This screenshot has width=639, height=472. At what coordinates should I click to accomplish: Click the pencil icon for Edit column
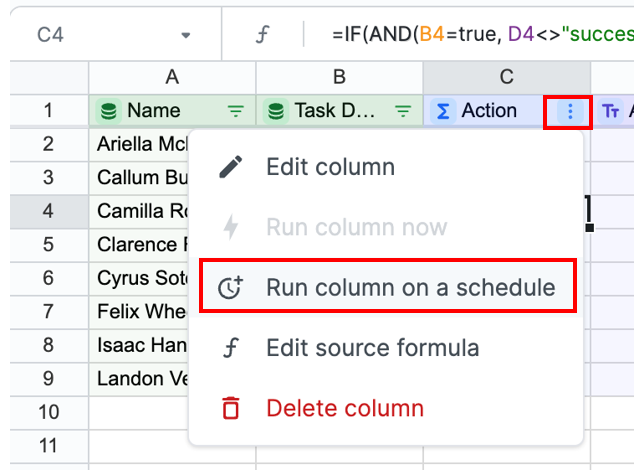click(x=231, y=167)
